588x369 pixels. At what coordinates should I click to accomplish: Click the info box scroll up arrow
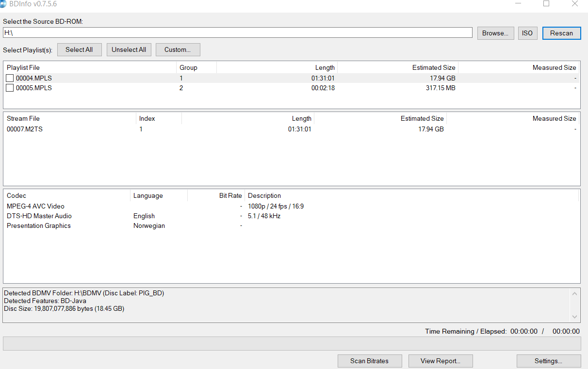coord(575,293)
